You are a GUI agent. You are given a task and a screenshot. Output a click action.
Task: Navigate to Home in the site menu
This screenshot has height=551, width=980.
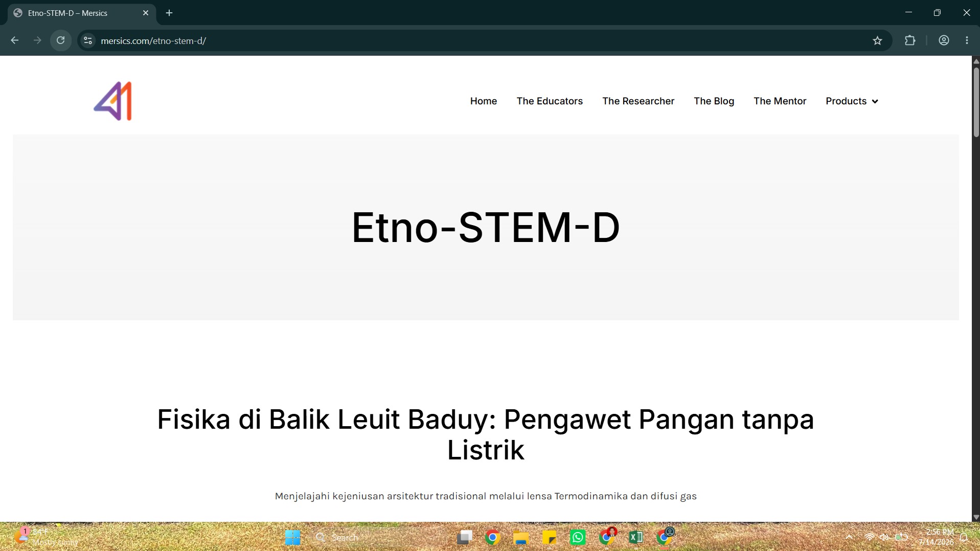[483, 101]
